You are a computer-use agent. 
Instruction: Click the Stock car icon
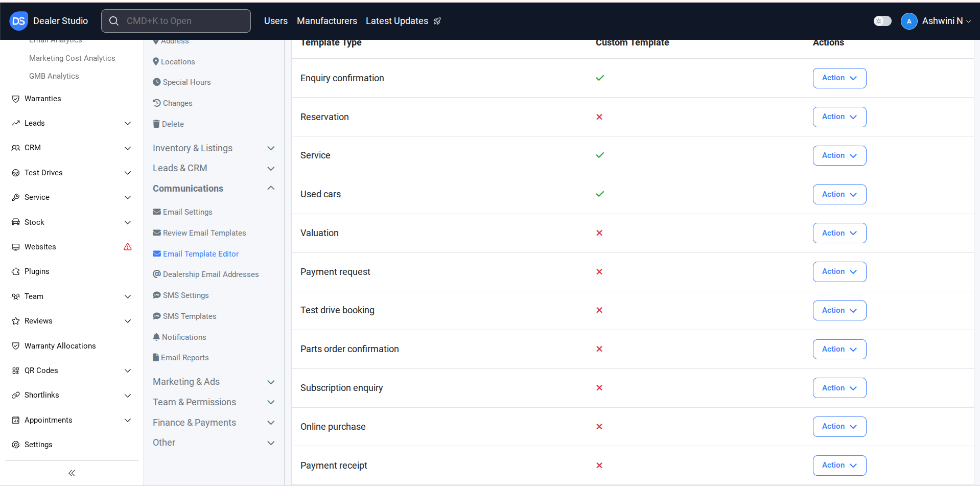click(16, 222)
